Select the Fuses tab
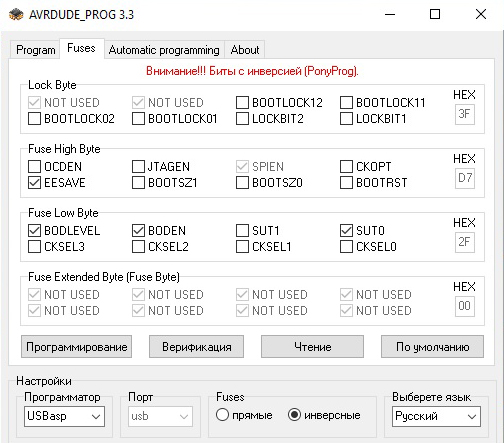Screen dimensions: 504x443 (81, 48)
